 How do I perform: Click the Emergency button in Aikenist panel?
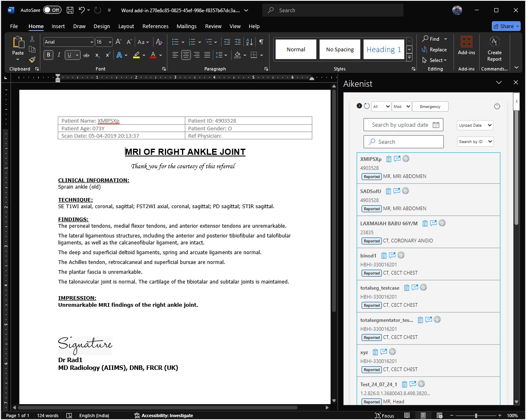coord(430,106)
